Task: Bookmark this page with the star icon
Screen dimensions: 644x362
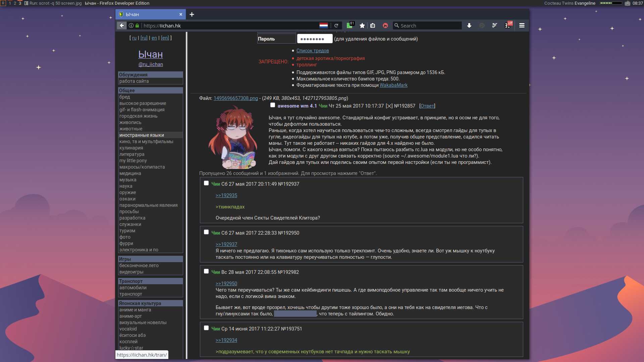Action: coord(362,25)
